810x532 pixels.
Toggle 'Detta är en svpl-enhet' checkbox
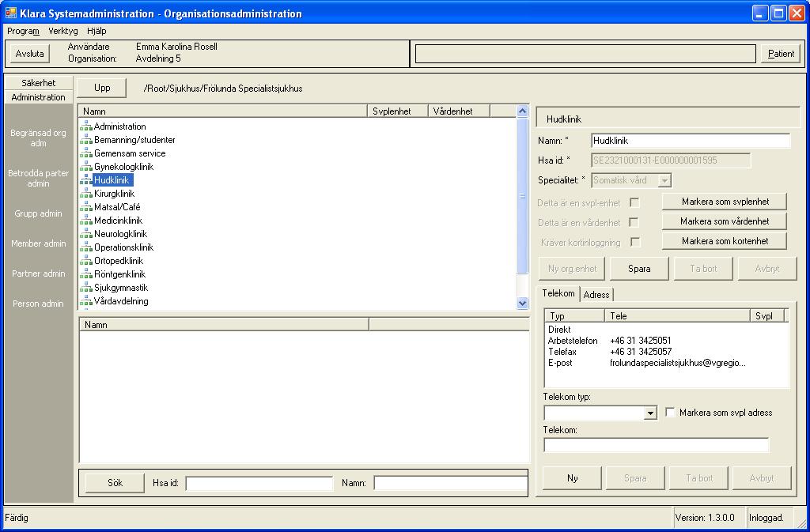pyautogui.click(x=634, y=203)
